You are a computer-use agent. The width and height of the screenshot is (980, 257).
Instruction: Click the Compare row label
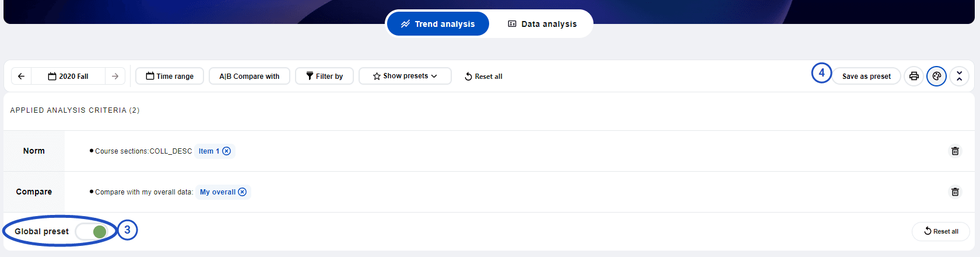pos(34,192)
